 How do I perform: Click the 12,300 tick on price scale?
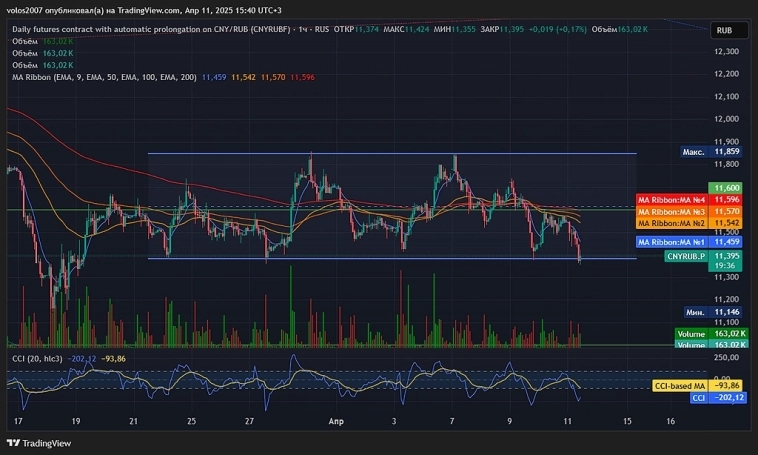point(726,74)
